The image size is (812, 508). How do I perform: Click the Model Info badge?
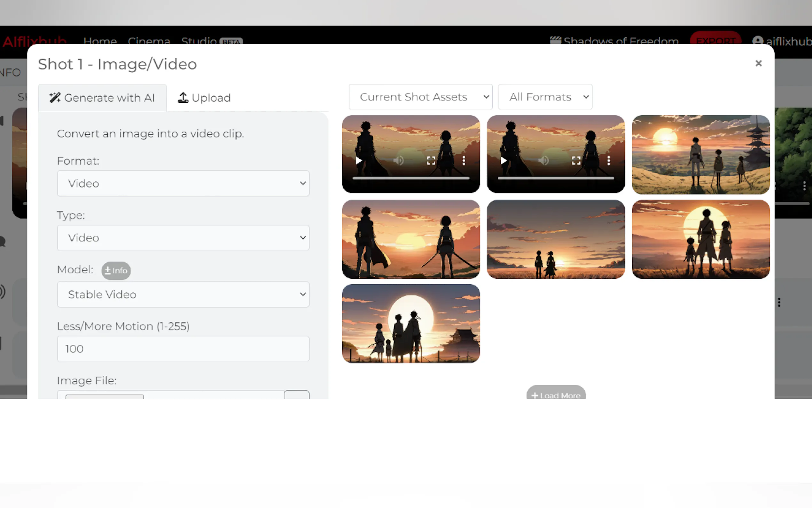point(116,270)
